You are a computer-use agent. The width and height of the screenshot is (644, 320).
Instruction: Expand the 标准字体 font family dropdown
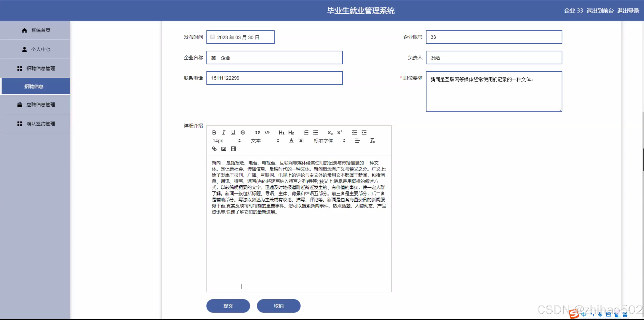[329, 141]
